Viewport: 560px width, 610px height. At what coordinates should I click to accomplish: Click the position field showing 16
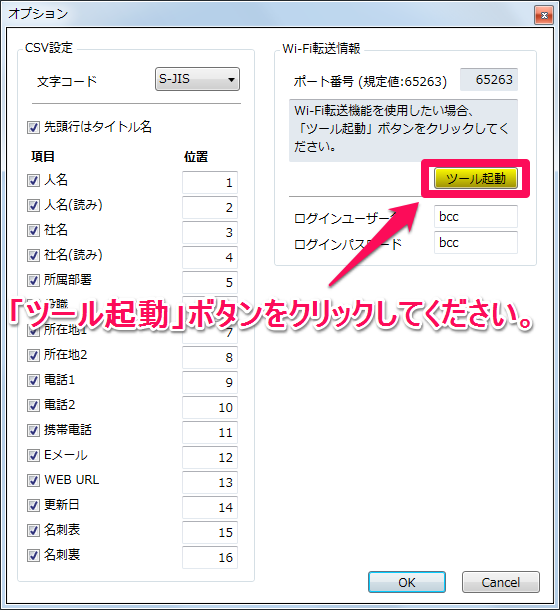[210, 557]
